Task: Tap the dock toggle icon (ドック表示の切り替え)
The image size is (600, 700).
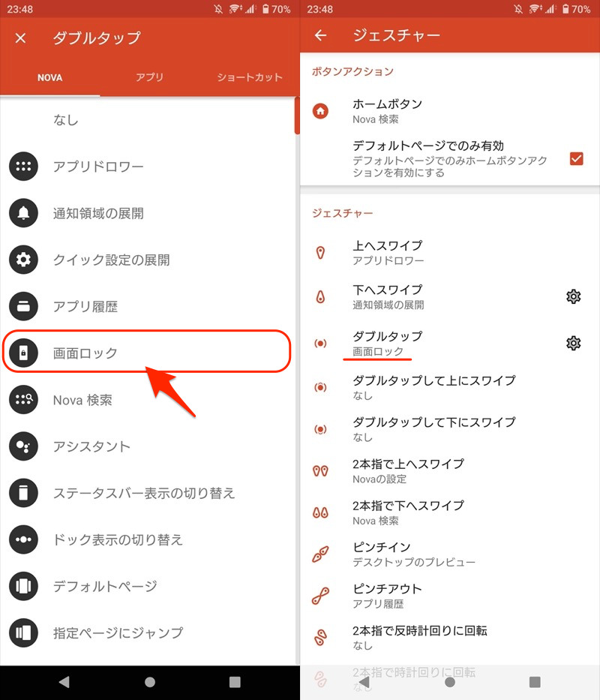Action: [23, 539]
